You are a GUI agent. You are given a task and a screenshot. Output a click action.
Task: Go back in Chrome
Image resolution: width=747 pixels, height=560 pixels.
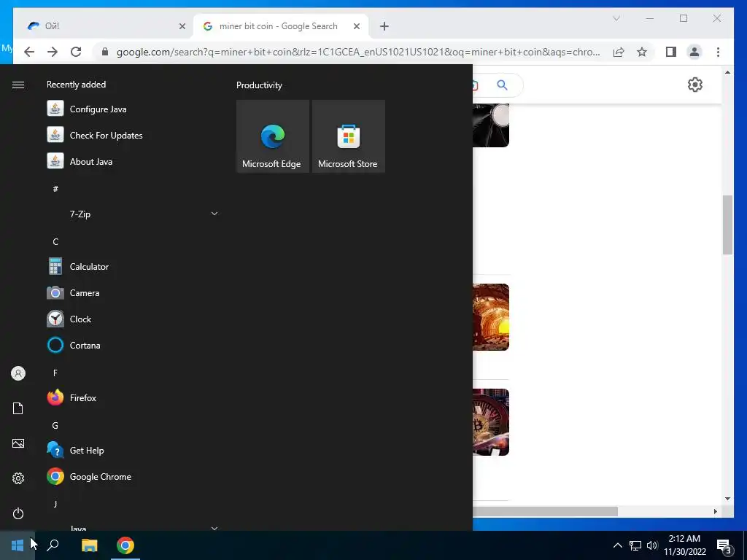click(x=29, y=52)
